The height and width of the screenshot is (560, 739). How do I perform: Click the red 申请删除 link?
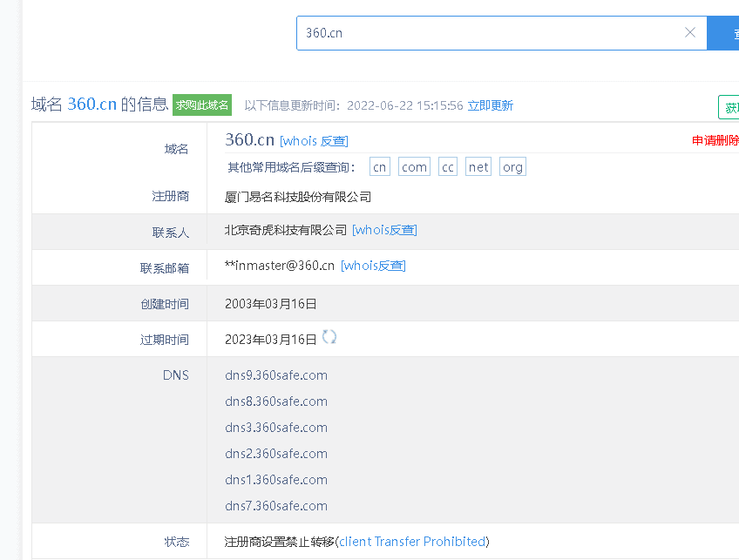pyautogui.click(x=715, y=140)
